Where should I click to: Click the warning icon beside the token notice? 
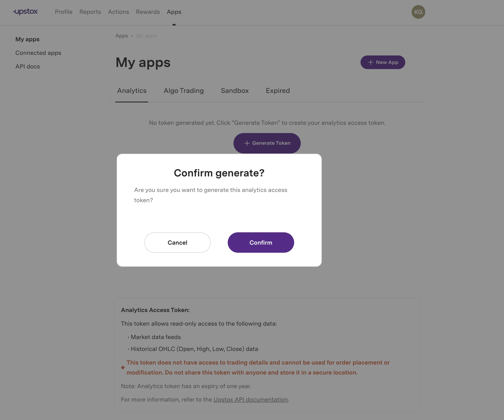click(x=123, y=367)
